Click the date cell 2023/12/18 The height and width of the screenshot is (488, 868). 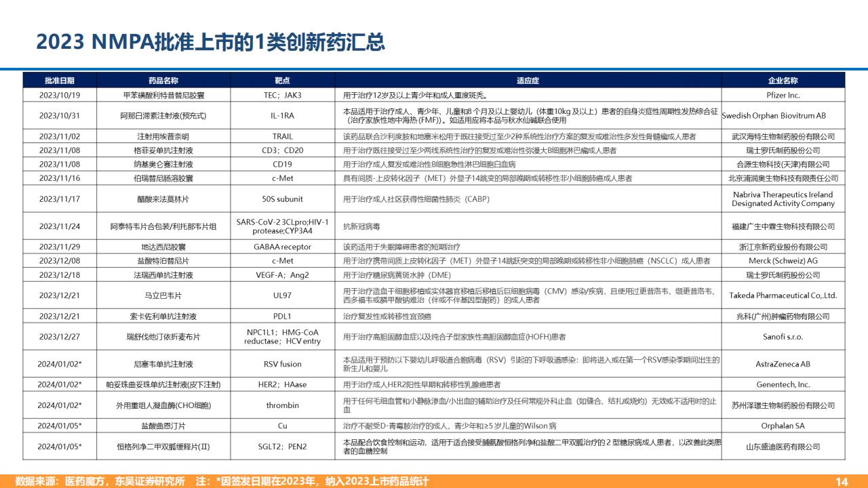tap(60, 274)
